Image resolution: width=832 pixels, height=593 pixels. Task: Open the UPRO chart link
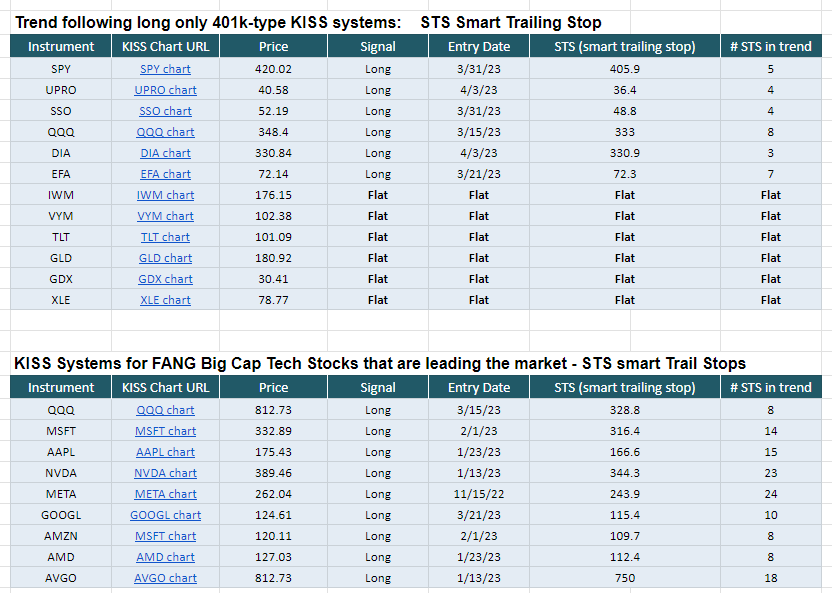click(x=165, y=90)
